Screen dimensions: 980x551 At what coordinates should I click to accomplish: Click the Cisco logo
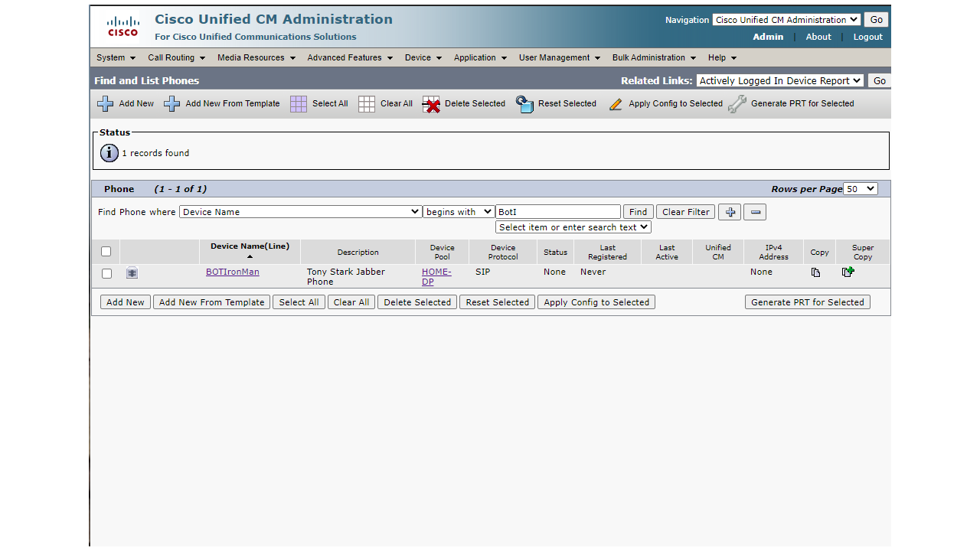click(122, 27)
